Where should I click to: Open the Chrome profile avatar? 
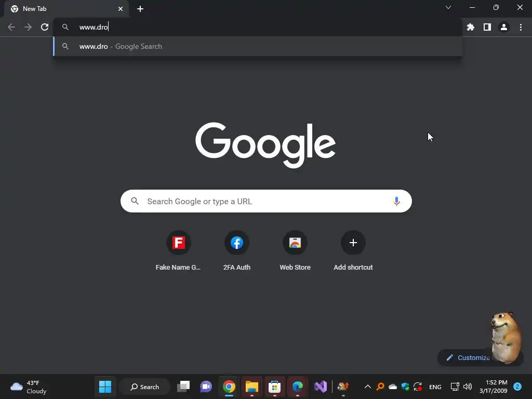pyautogui.click(x=504, y=27)
